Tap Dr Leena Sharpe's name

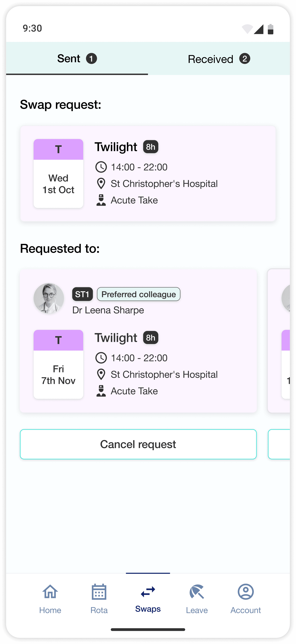[108, 310]
